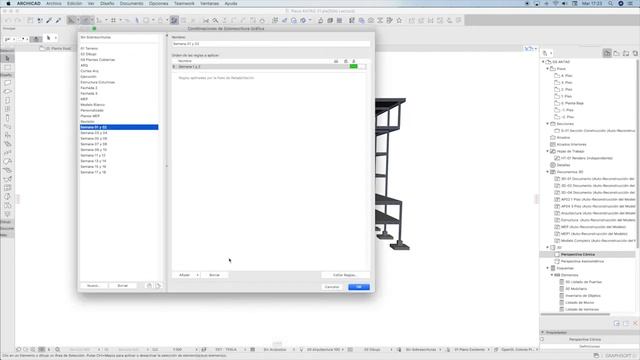Click the delete X icon under the Navigator tree

636,323
